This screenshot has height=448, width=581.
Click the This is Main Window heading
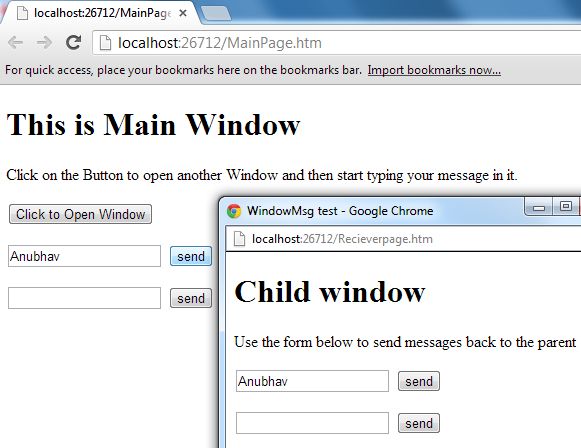tap(153, 125)
